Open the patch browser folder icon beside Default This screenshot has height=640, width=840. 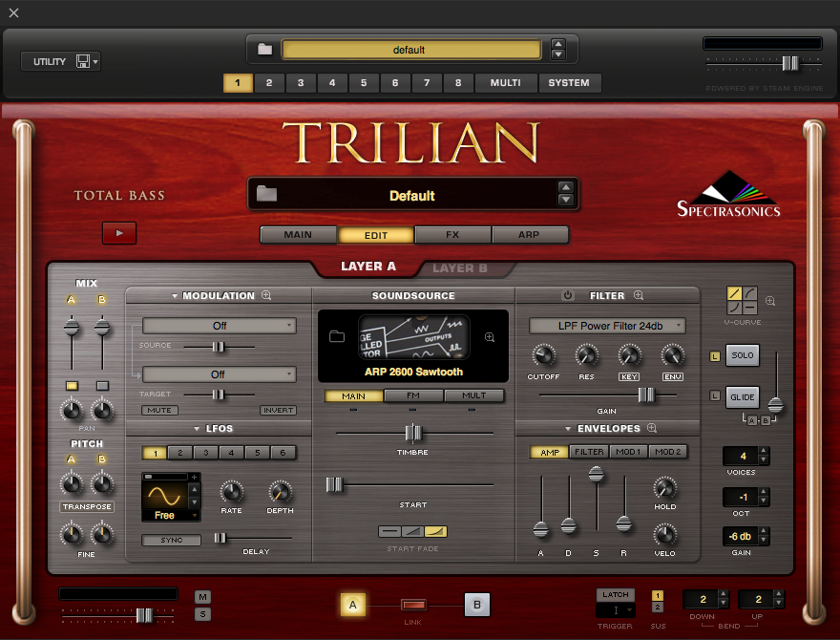(266, 194)
